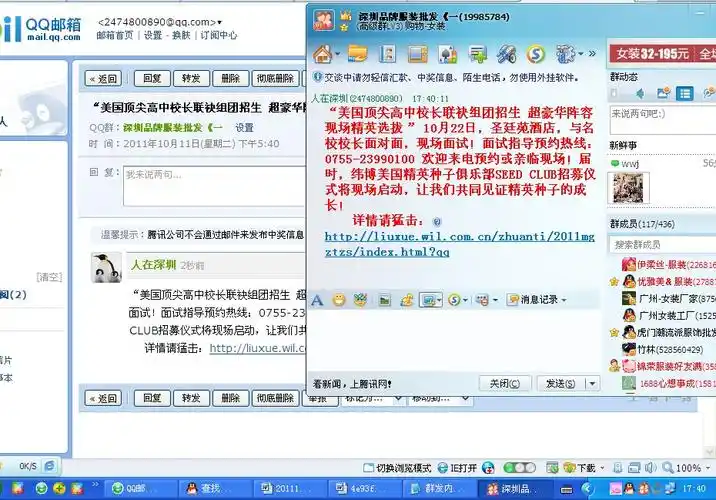Viewport: 716px width, 500px height.
Task: Open 消息记录 message history
Action: click(x=533, y=300)
